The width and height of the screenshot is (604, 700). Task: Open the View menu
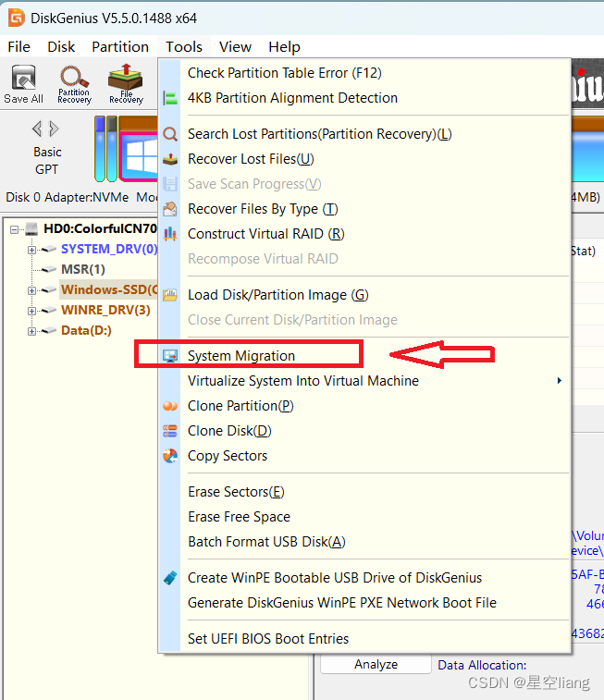(x=235, y=47)
